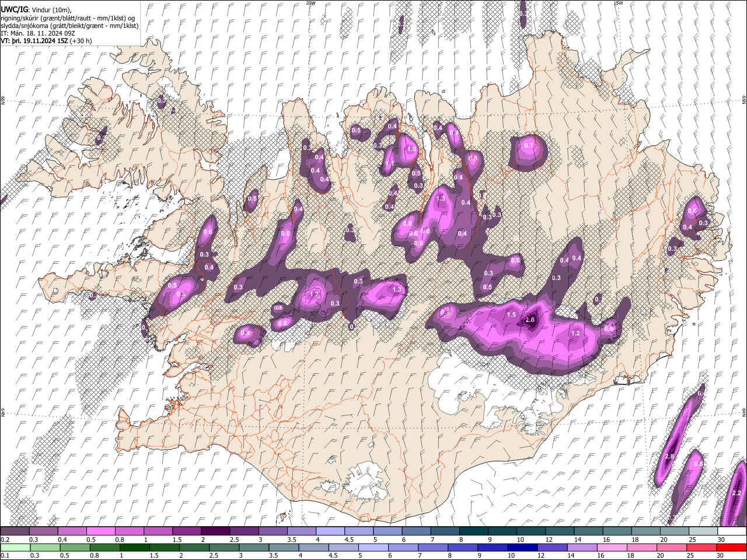The width and height of the screenshot is (747, 560).
Task: Pick the upper legend swatch labeled 0.8
Action: click(x=129, y=531)
